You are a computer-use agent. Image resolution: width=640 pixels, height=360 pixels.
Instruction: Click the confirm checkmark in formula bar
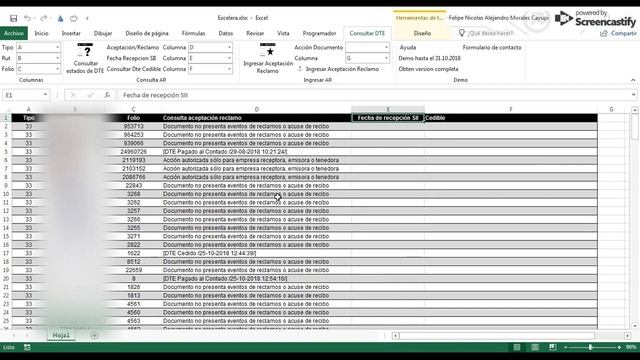tap(90, 95)
